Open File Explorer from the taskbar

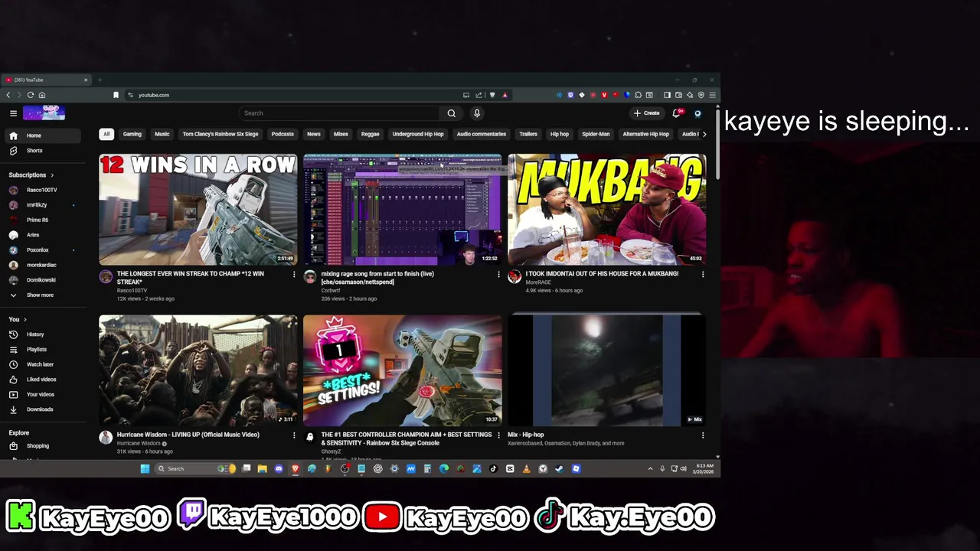[262, 468]
